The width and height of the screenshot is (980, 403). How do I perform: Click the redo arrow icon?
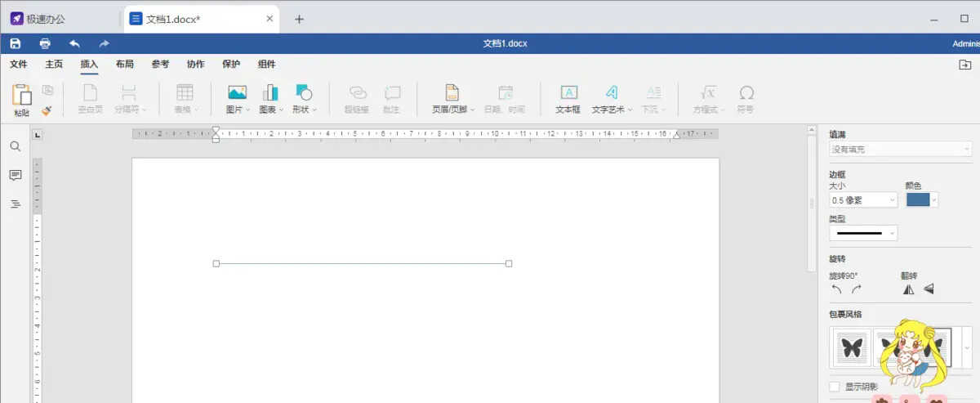click(x=104, y=43)
